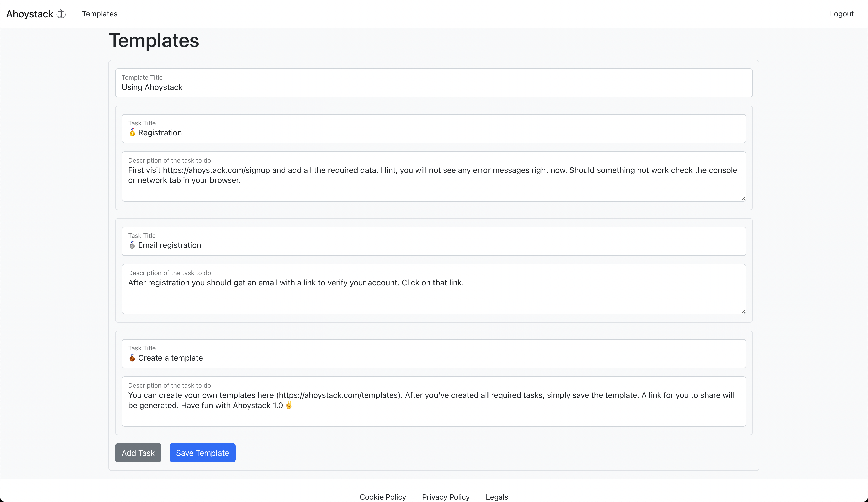Click the bronze medal emoji before Create a template
Viewport: 868px width, 502px height.
pos(132,358)
